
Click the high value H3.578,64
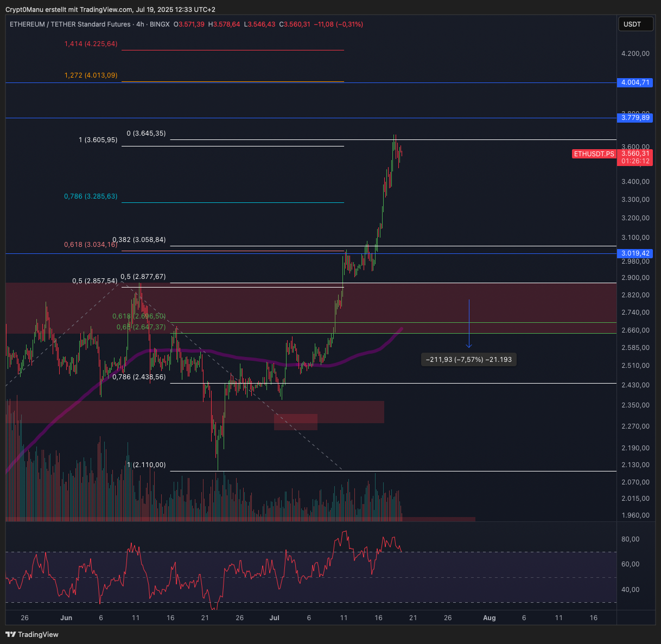pos(224,24)
